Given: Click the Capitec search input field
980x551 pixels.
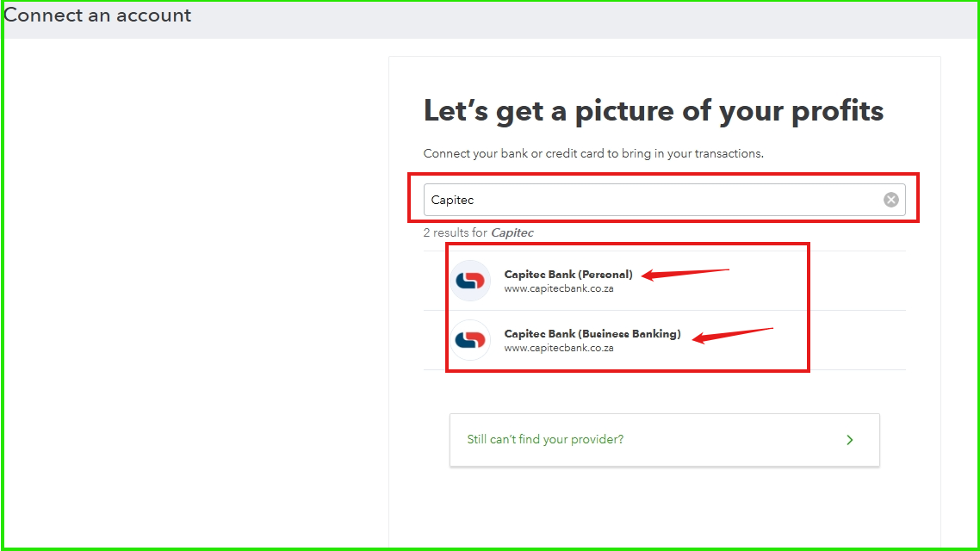Looking at the screenshot, I should [x=664, y=200].
